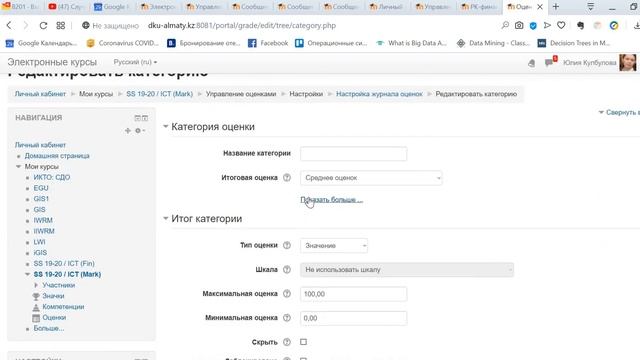
Task: Open the Google Календарь bookmark
Action: point(41,43)
